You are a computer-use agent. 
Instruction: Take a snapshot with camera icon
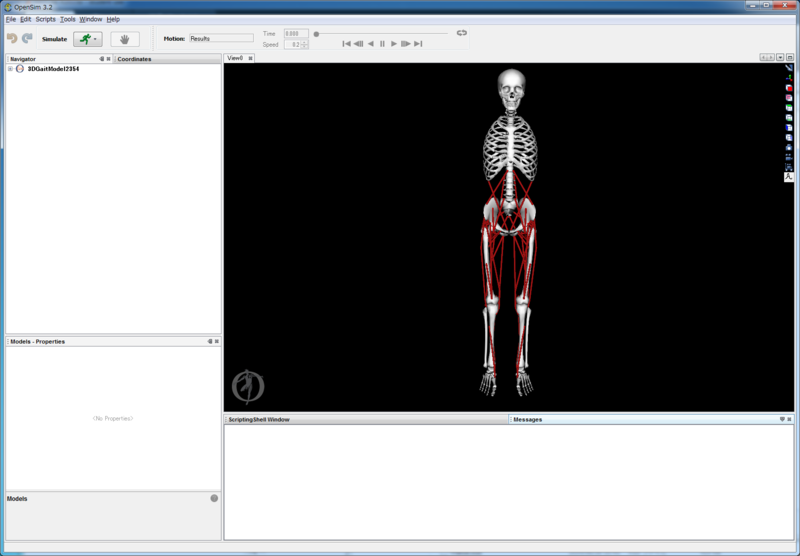click(x=789, y=147)
